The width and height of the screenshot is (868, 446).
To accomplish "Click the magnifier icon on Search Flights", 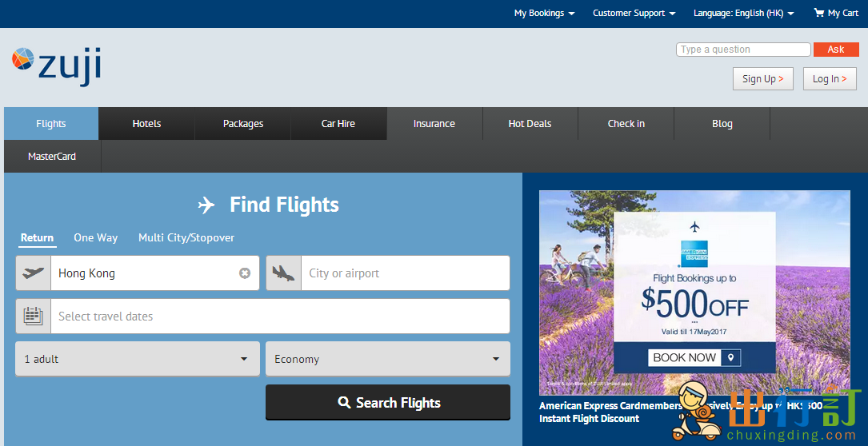I will pos(344,403).
